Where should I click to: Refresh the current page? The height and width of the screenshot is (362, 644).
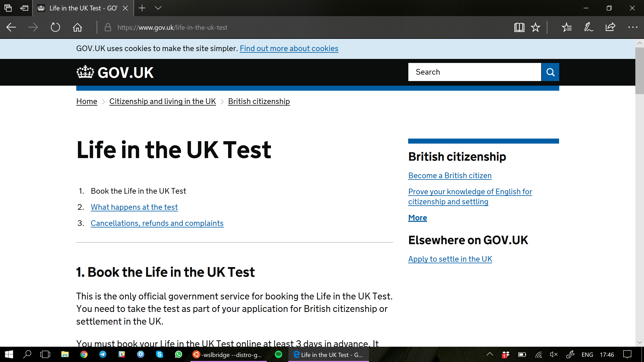[x=55, y=27]
